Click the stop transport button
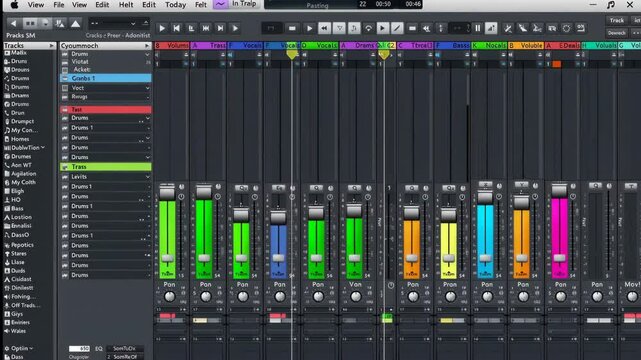Viewport: 641px width, 360px height. (x=292, y=28)
